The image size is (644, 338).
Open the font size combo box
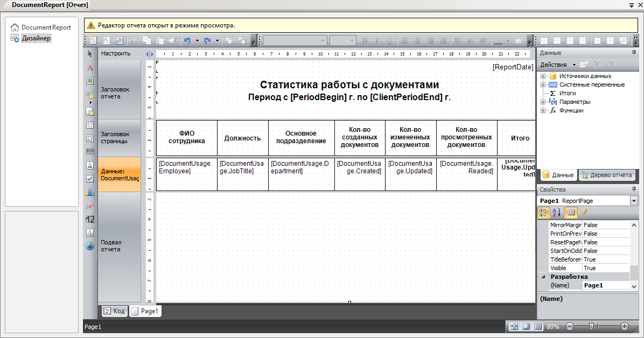(342, 40)
